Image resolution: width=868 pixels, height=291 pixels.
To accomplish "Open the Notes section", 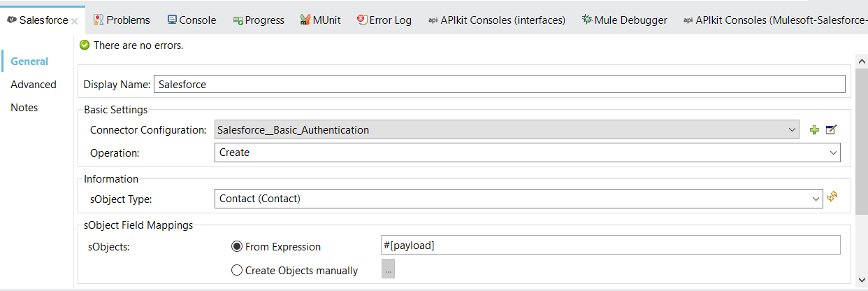I will click(24, 108).
